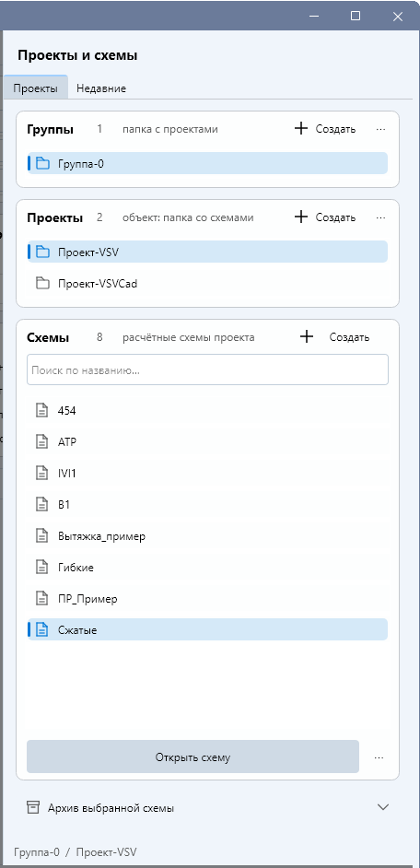Click Проект-VSV in the bottom breadcrumb

click(x=106, y=852)
